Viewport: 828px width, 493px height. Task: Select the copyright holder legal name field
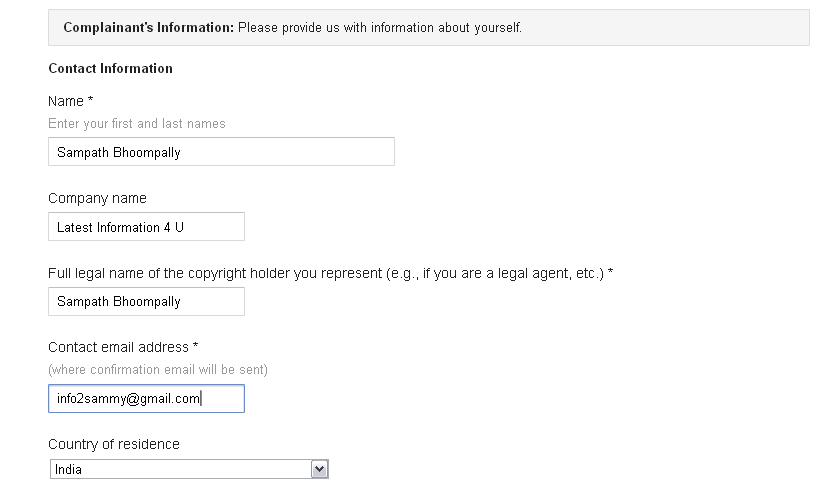click(x=146, y=301)
